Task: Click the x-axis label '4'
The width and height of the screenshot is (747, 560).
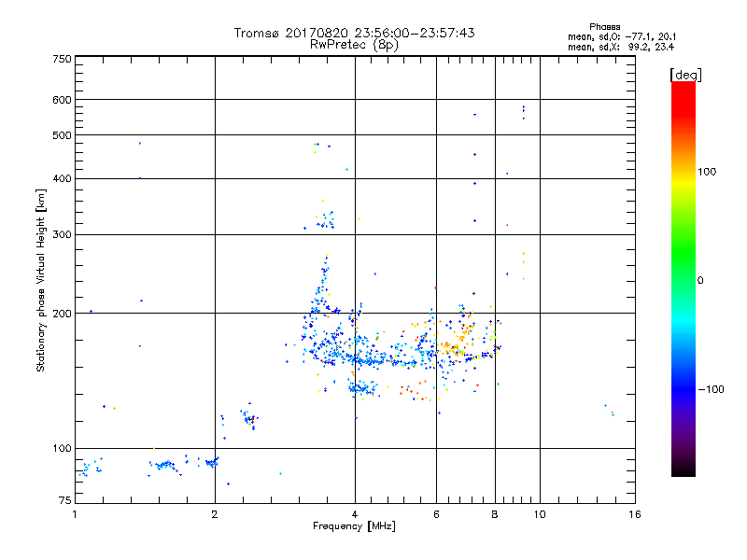Action: point(355,514)
